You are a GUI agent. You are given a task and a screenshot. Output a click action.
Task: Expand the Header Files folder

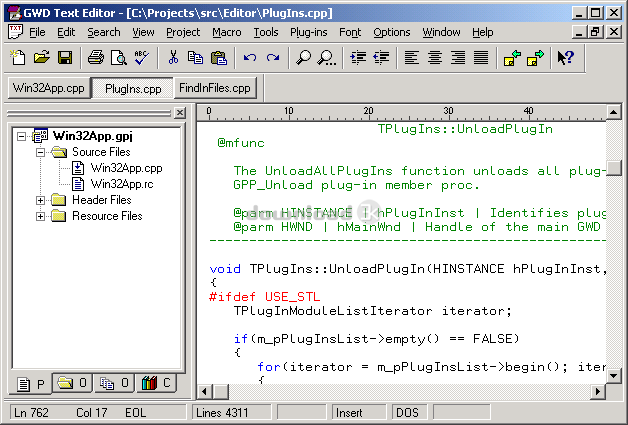[x=40, y=200]
